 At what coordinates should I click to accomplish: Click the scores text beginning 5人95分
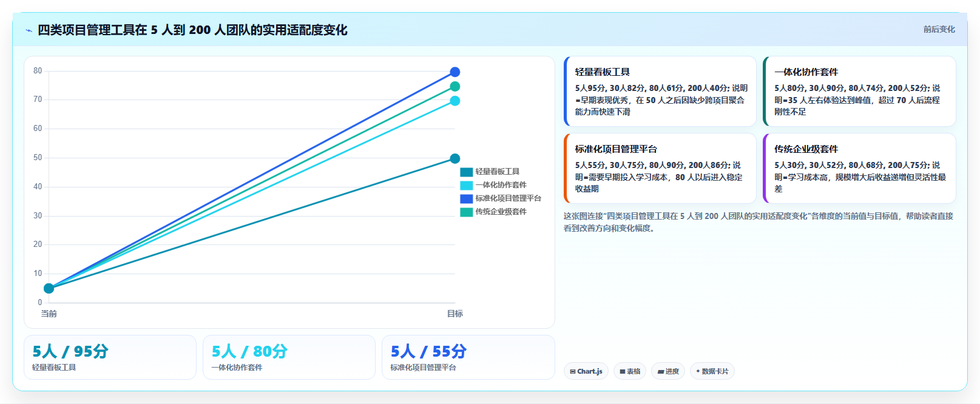[x=661, y=100]
